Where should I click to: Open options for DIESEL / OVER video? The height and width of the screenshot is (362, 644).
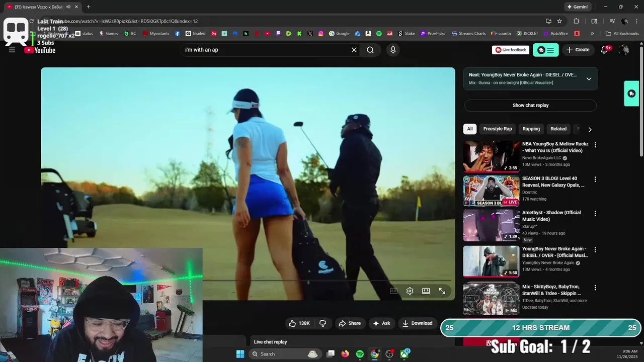595,250
